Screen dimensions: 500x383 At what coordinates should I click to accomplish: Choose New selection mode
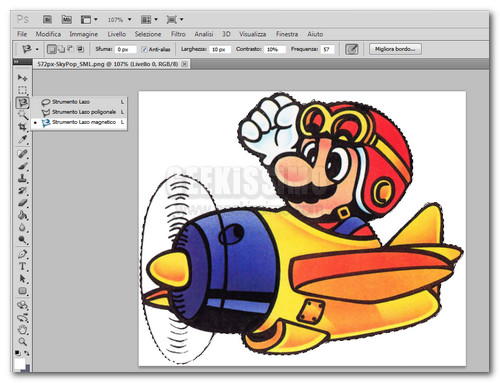click(x=51, y=49)
